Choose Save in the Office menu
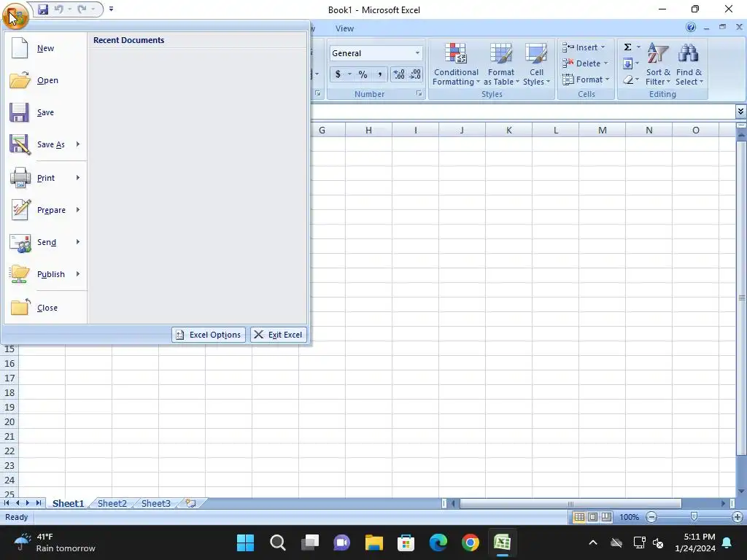This screenshot has height=560, width=747. 45,112
